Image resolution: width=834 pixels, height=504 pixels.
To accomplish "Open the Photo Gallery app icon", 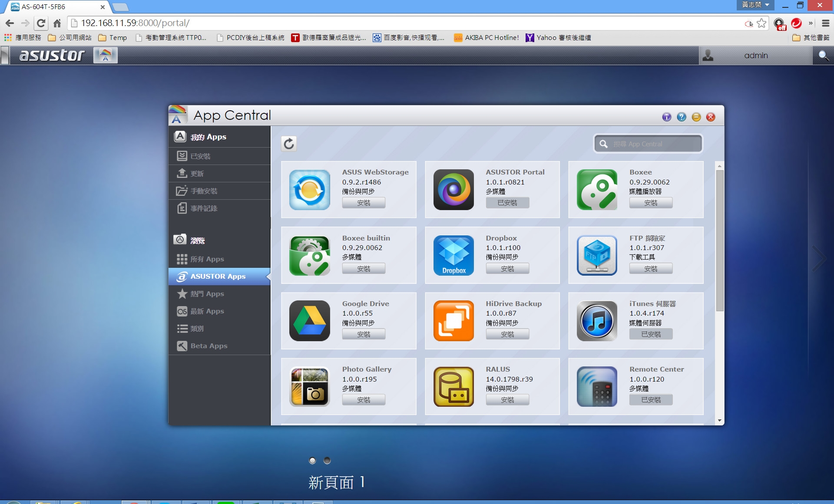I will click(310, 387).
